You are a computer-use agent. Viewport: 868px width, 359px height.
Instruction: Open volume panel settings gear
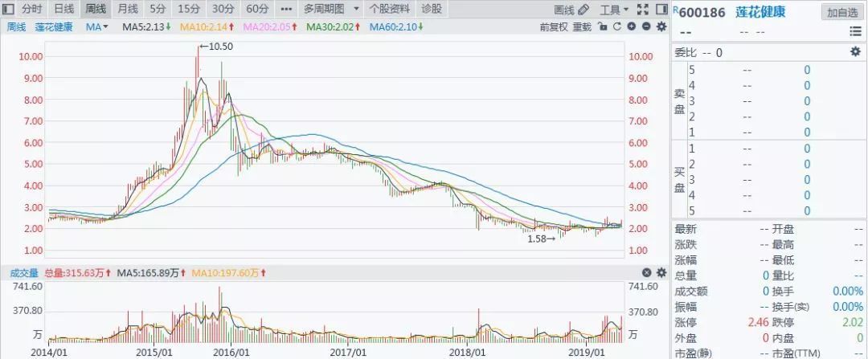pos(661,272)
